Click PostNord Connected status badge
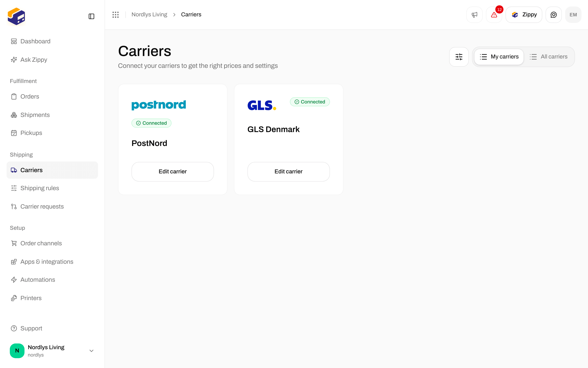Image resolution: width=588 pixels, height=368 pixels. click(x=151, y=123)
